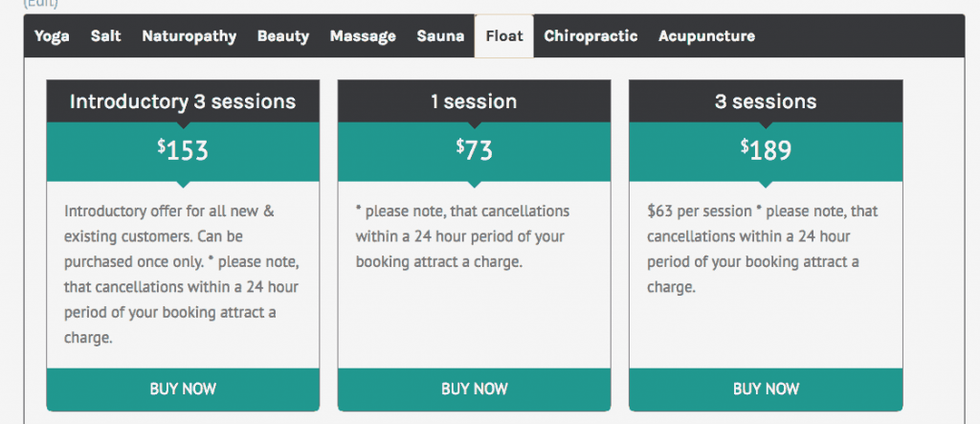Click the $73 price banner
The width and height of the screenshot is (980, 424).
(x=474, y=150)
